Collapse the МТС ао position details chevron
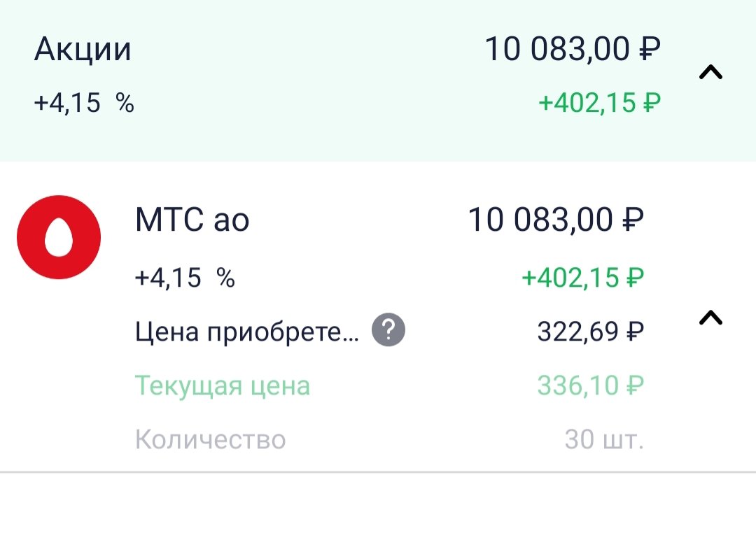756x547 pixels. click(x=710, y=318)
